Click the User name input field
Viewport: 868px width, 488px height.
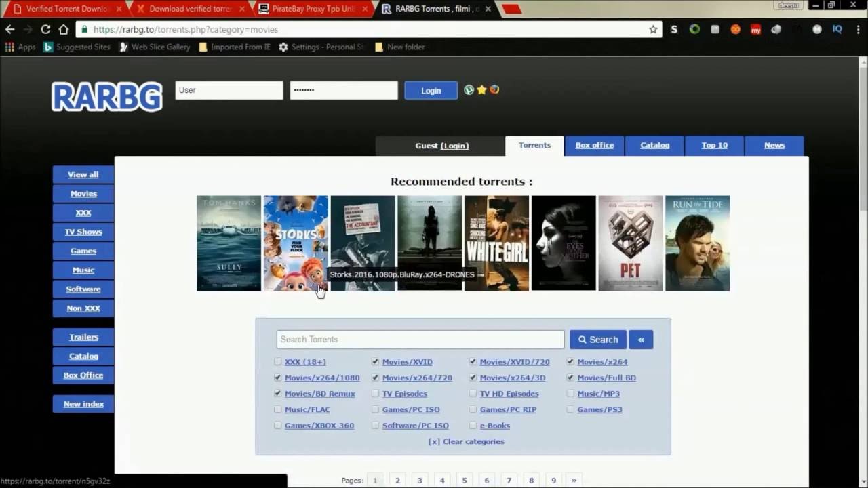[229, 90]
